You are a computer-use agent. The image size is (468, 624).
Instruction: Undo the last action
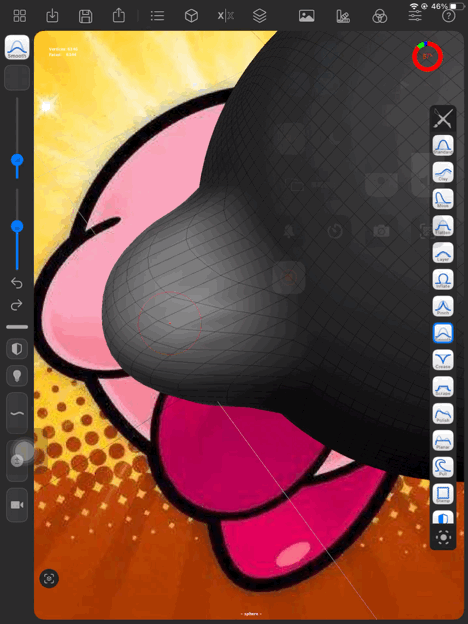click(x=17, y=283)
